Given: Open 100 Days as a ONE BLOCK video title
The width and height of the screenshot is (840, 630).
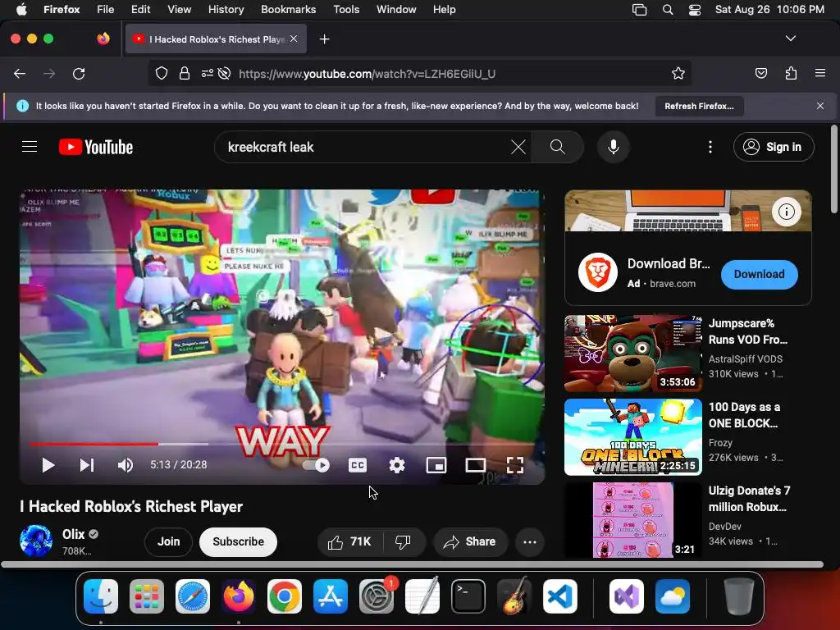Looking at the screenshot, I should click(745, 415).
